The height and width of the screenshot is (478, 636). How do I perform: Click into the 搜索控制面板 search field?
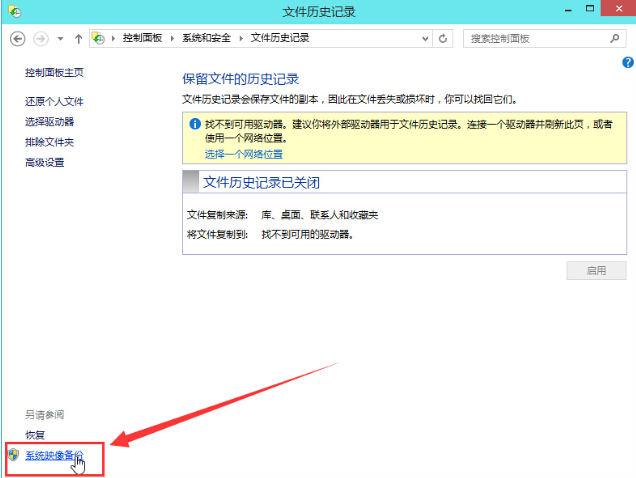click(x=535, y=38)
